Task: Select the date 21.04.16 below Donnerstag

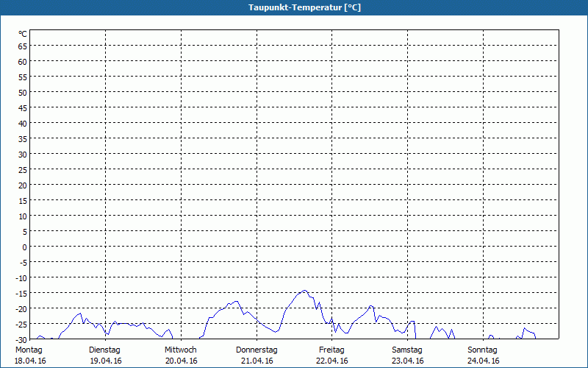Action: tap(257, 361)
